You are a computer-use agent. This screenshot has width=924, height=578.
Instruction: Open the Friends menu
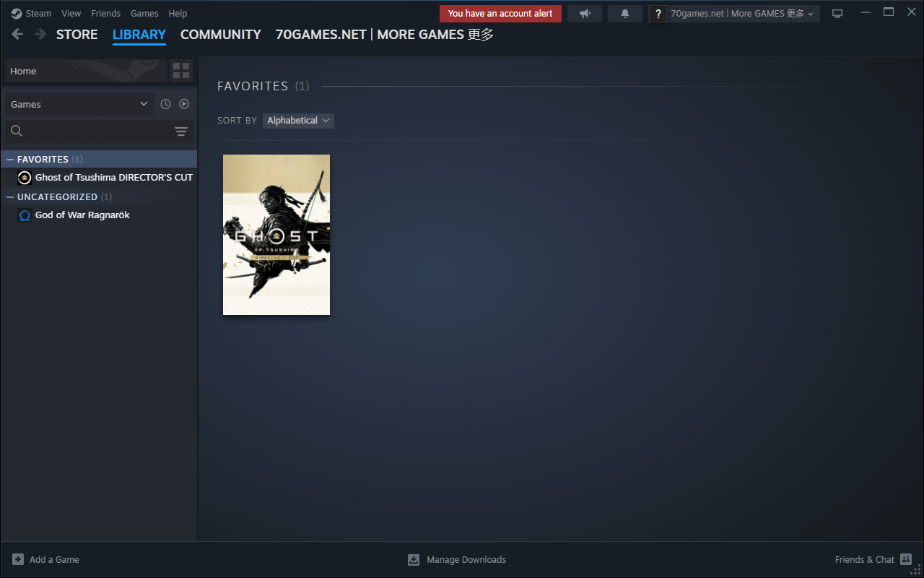pyautogui.click(x=105, y=13)
